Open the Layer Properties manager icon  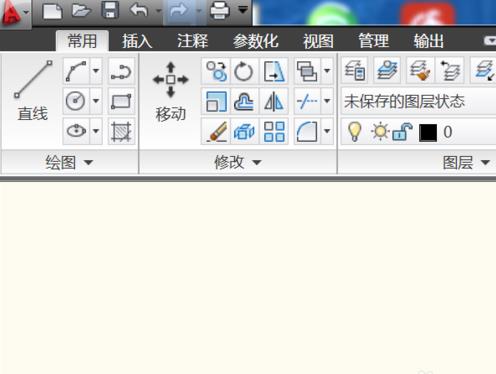pos(355,70)
